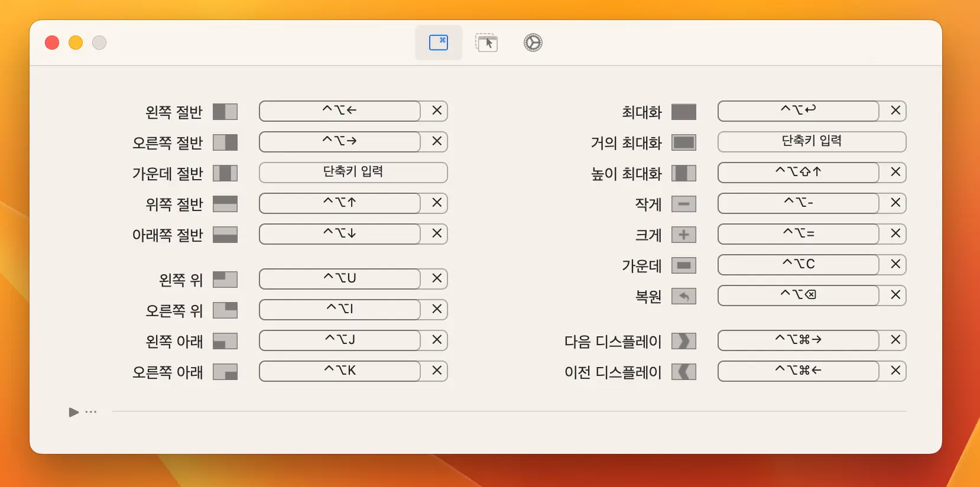Screen dimensions: 980x487
Task: Edit the 작게 shortcut field
Action: click(x=799, y=203)
